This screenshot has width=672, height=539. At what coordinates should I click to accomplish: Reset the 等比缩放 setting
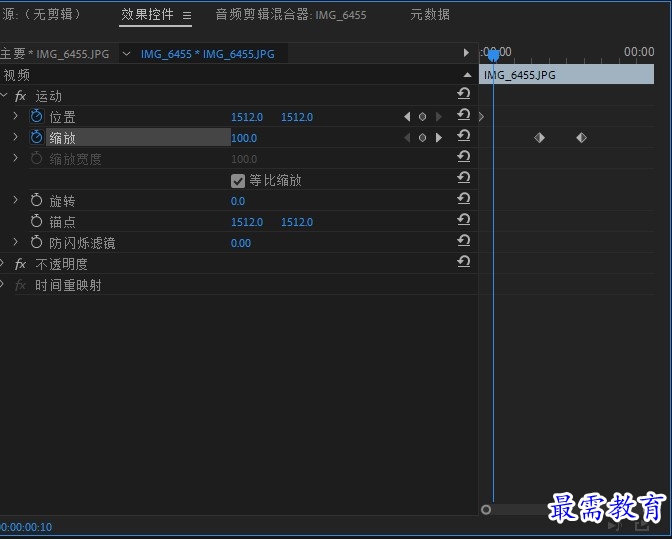[x=463, y=177]
